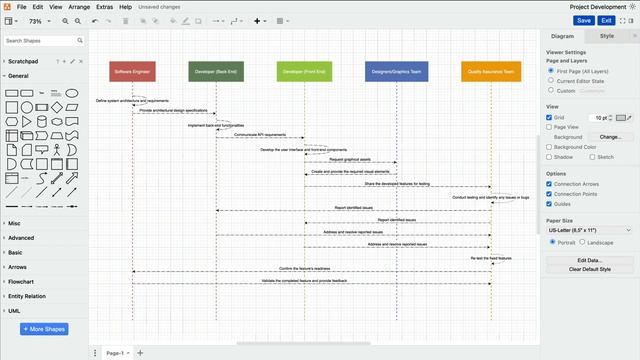The width and height of the screenshot is (640, 360).
Task: Select the Triangle shape in General
Action: [27, 122]
